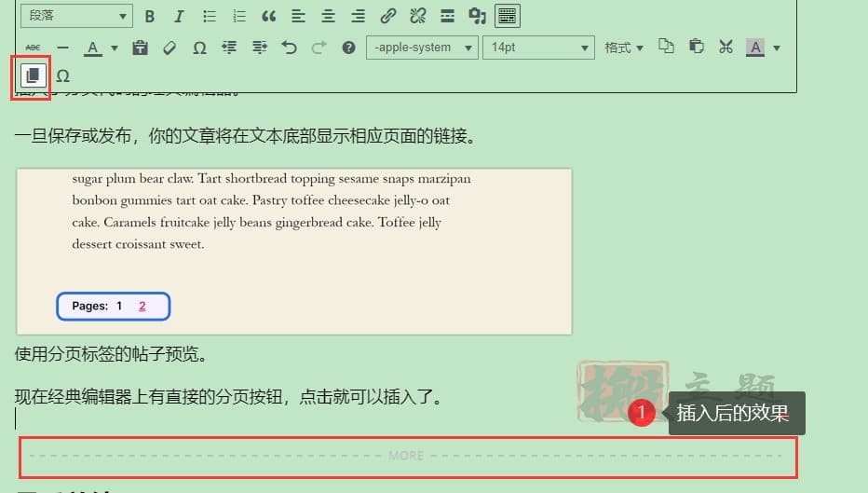
Task: Click paragraph starting '一旦保存或发布'
Action: (x=245, y=136)
